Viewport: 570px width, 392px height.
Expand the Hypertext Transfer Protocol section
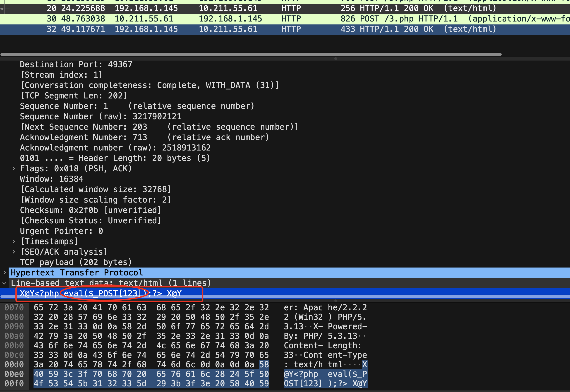tap(5, 273)
